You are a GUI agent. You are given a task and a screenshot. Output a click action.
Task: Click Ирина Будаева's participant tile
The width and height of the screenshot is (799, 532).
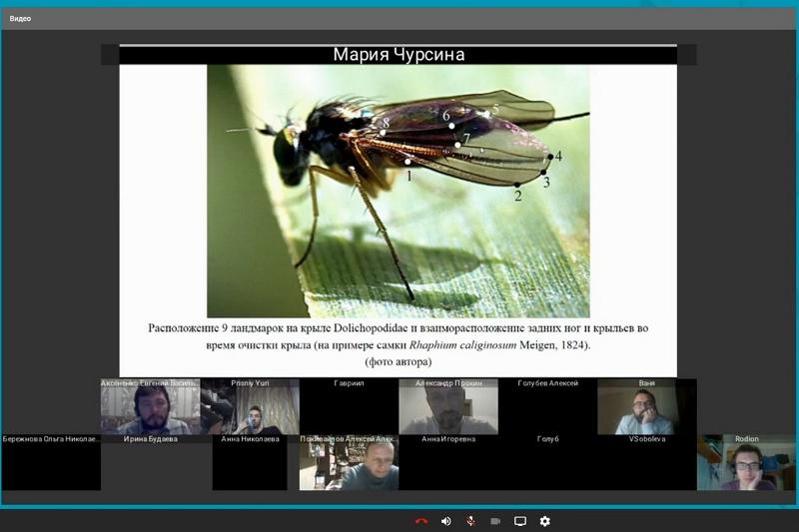(x=150, y=463)
